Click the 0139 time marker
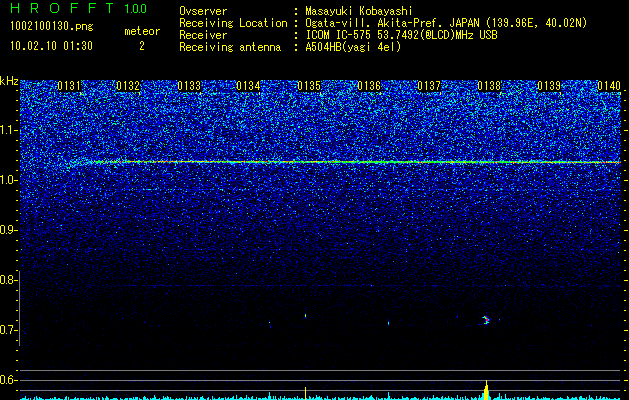The image size is (629, 400). [549, 86]
